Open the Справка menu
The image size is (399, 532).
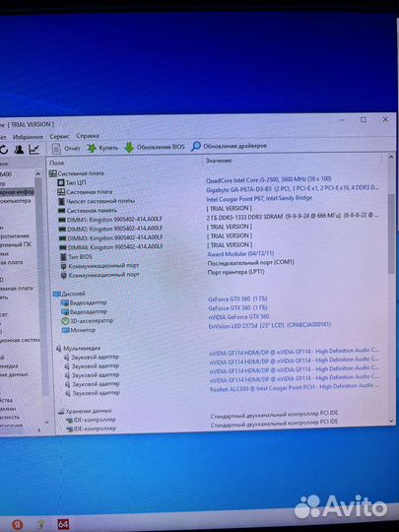tap(88, 136)
